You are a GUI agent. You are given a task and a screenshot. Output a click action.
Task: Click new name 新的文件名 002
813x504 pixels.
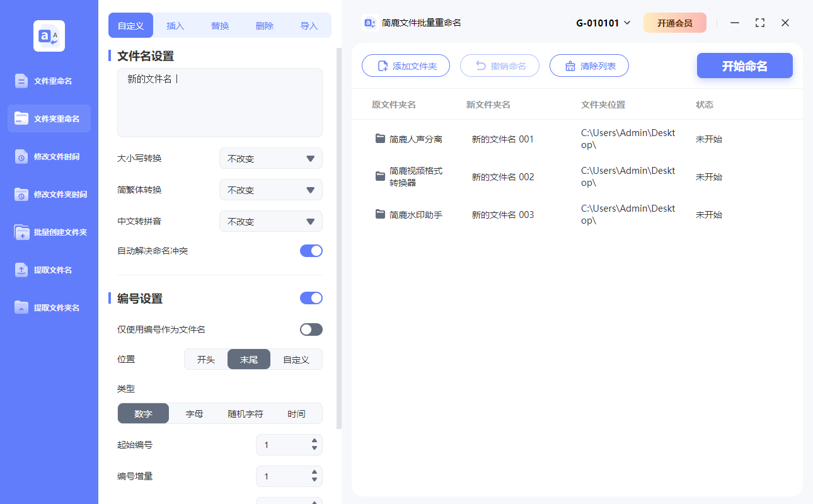point(503,177)
